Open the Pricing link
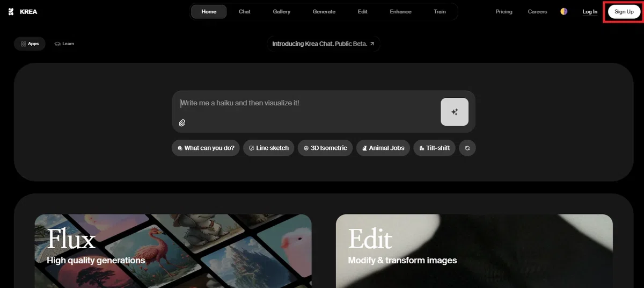Viewport: 644px width, 288px height. pos(504,11)
